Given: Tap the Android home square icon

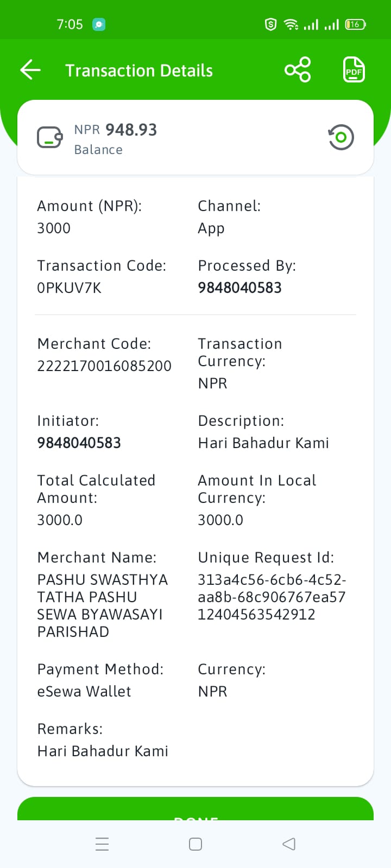Looking at the screenshot, I should click(195, 844).
